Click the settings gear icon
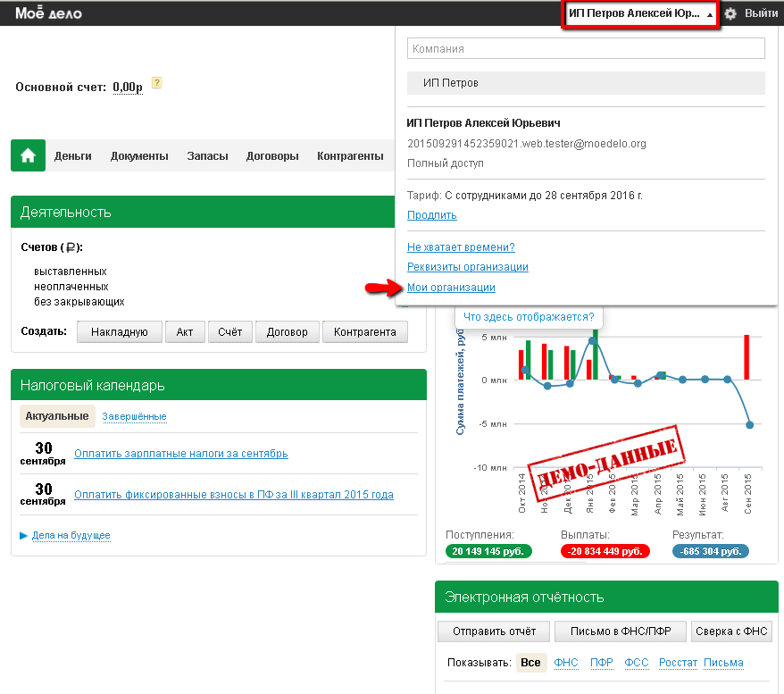Viewport: 784px width, 694px height. pos(730,14)
